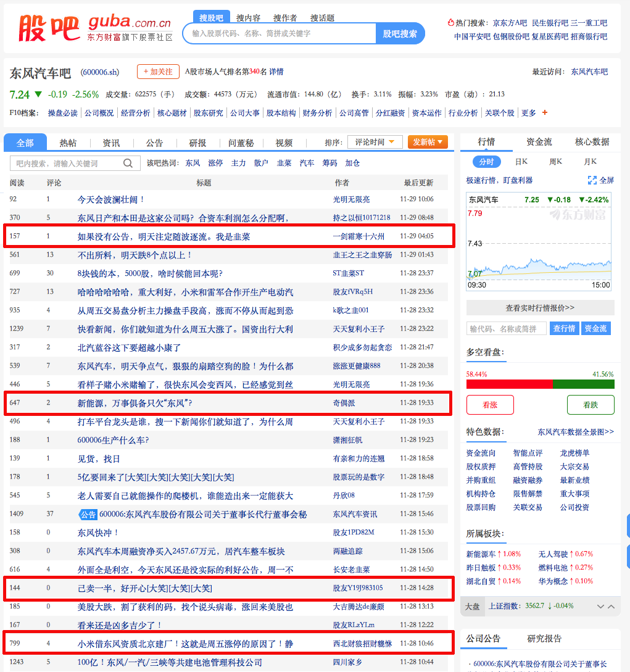This screenshot has height=672, width=630.
Task: Click the green bearish sentiment bar
Action: [584, 384]
